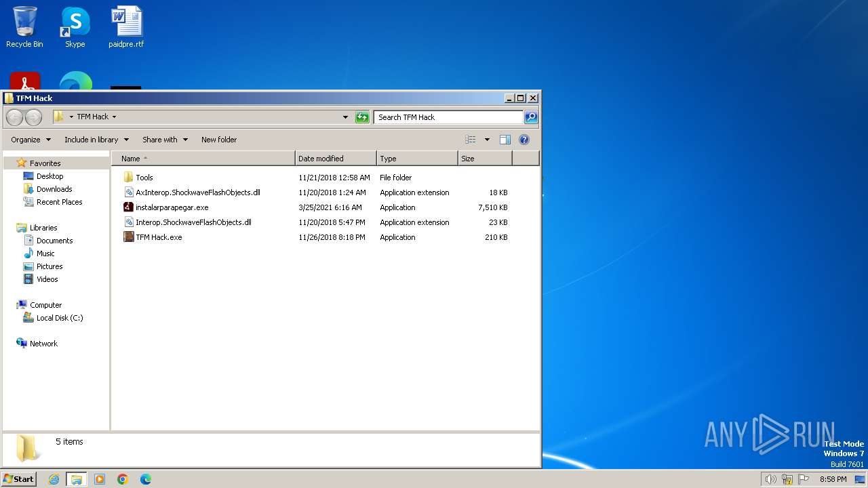Open Explorer Help with question mark icon
This screenshot has height=488, width=868.
pos(524,140)
